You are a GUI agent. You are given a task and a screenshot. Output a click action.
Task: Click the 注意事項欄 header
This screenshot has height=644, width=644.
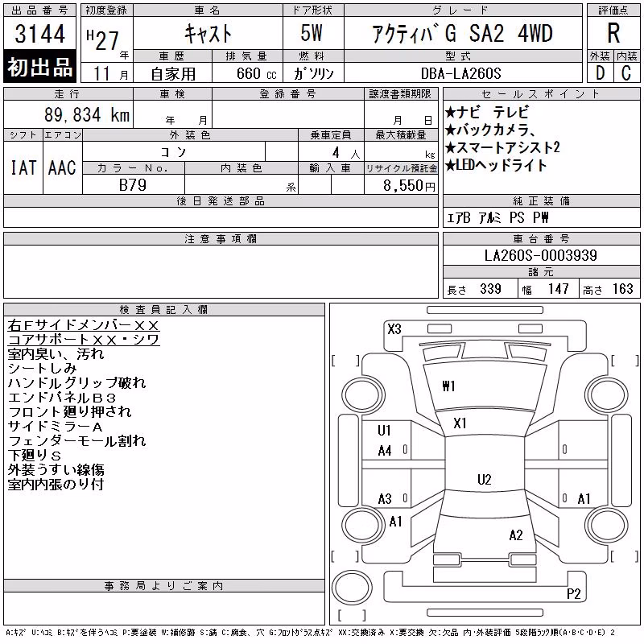click(221, 238)
